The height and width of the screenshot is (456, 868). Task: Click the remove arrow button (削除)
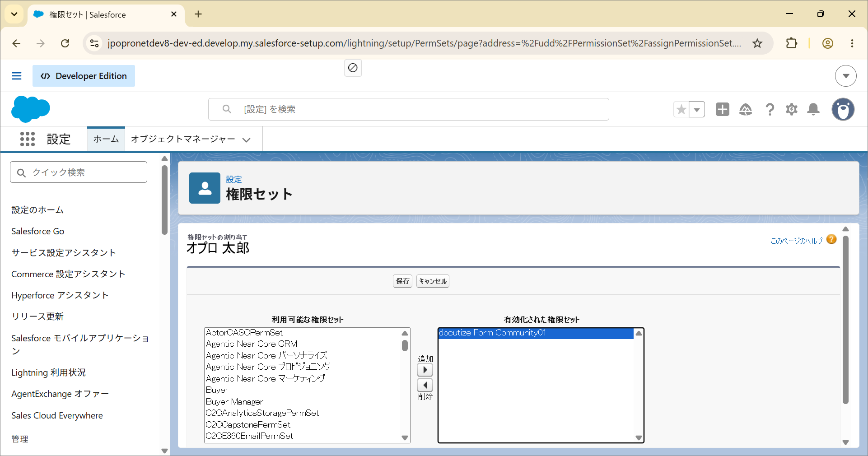(425, 385)
